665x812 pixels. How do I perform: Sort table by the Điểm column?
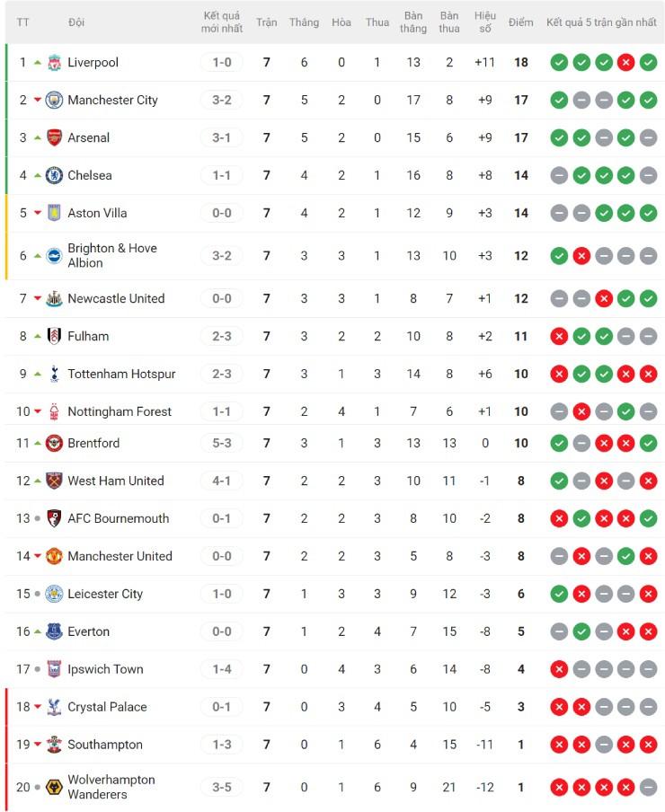(520, 22)
